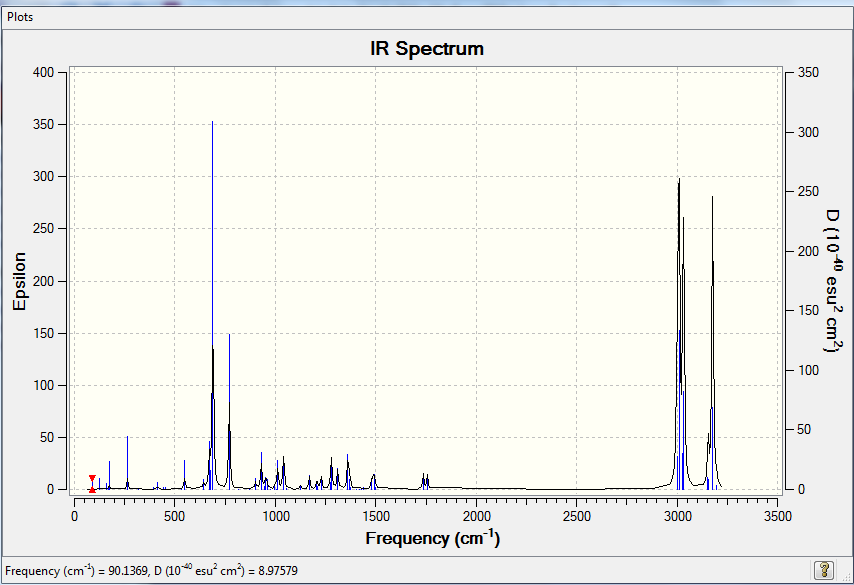Click the status bar frequency readout text
854x585 pixels.
point(151,571)
